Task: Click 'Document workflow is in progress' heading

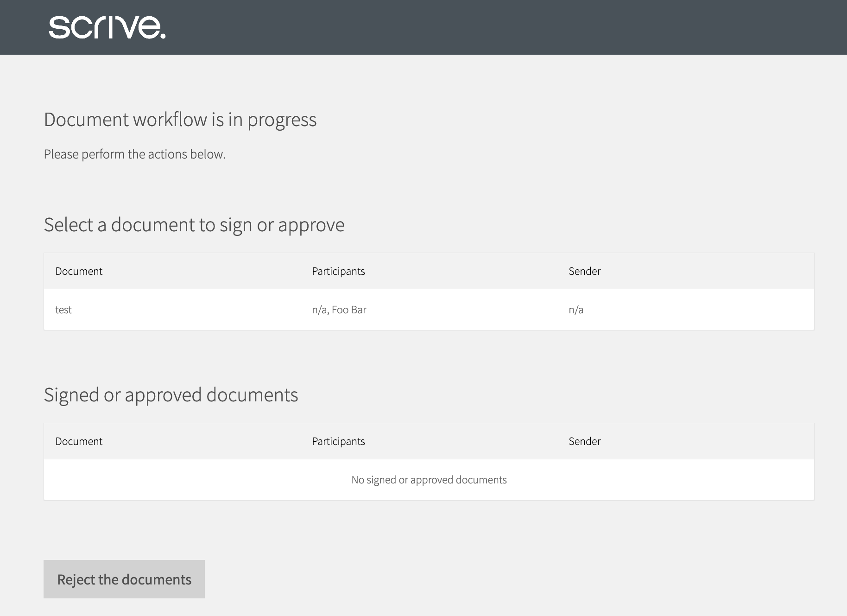Action: (x=180, y=120)
